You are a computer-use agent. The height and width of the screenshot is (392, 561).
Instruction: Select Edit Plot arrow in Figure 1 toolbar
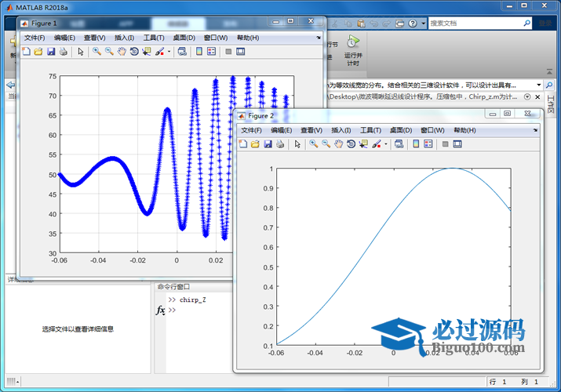tap(81, 52)
